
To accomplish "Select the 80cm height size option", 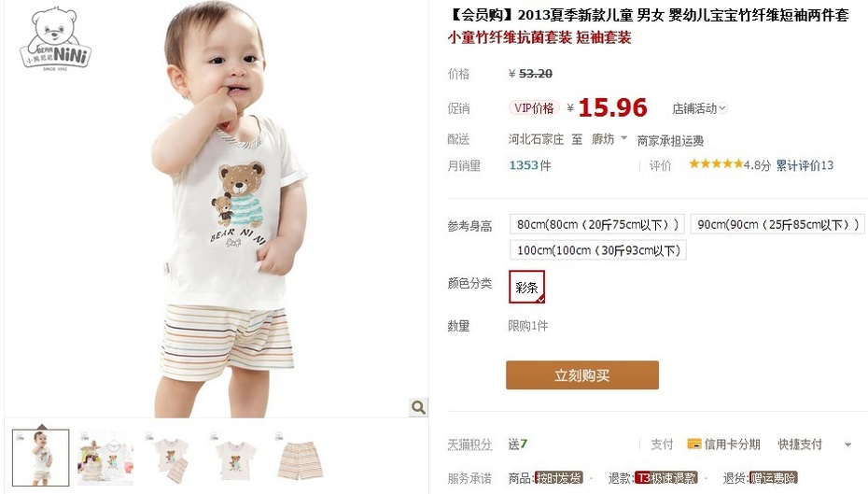I will click(x=597, y=225).
